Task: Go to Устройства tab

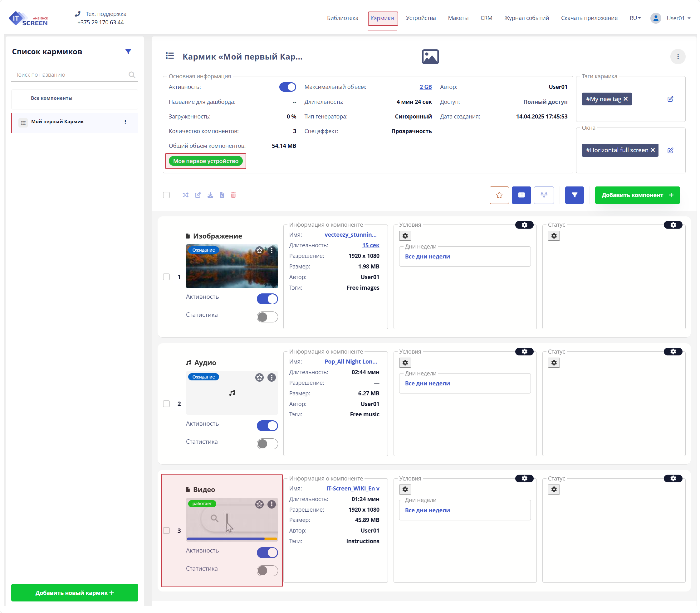Action: [420, 18]
